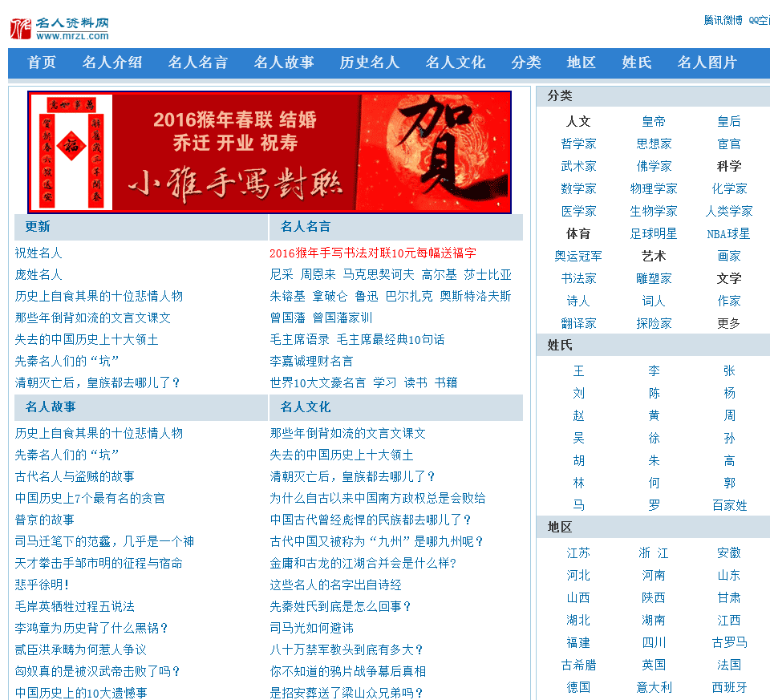Open 祝姓名人 in the 更新 list
770x700 pixels.
click(x=38, y=253)
